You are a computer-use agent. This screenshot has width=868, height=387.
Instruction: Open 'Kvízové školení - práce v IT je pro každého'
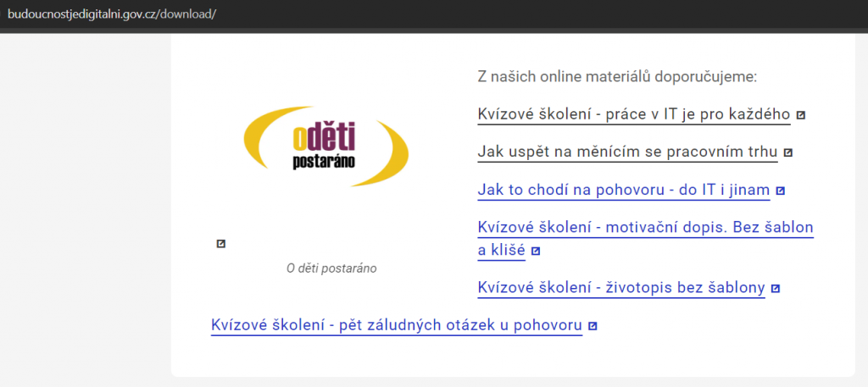(x=633, y=114)
